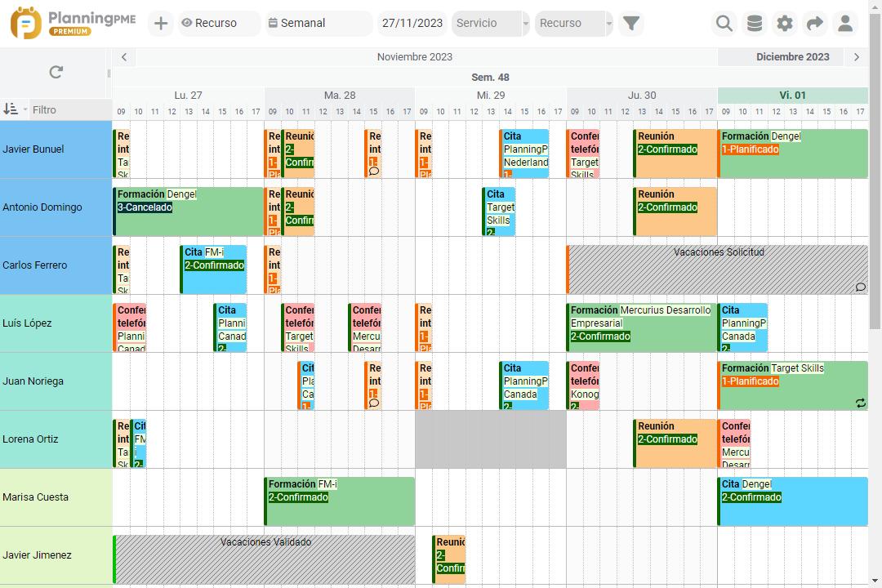The width and height of the screenshot is (882, 588).
Task: Click the database icon in the toolbar
Action: coord(755,23)
